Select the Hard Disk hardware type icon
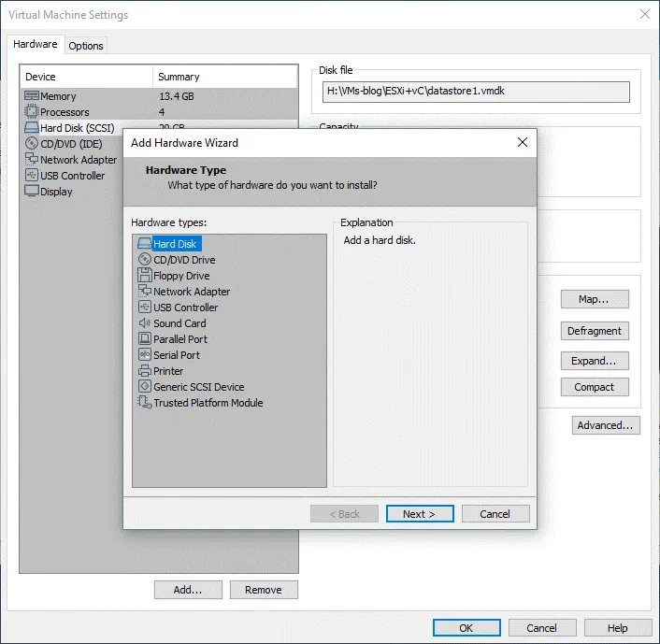660x644 pixels. pos(144,244)
